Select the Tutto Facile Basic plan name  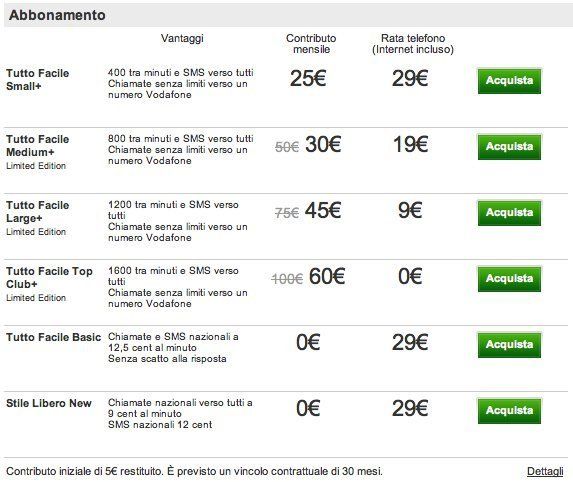point(53,337)
